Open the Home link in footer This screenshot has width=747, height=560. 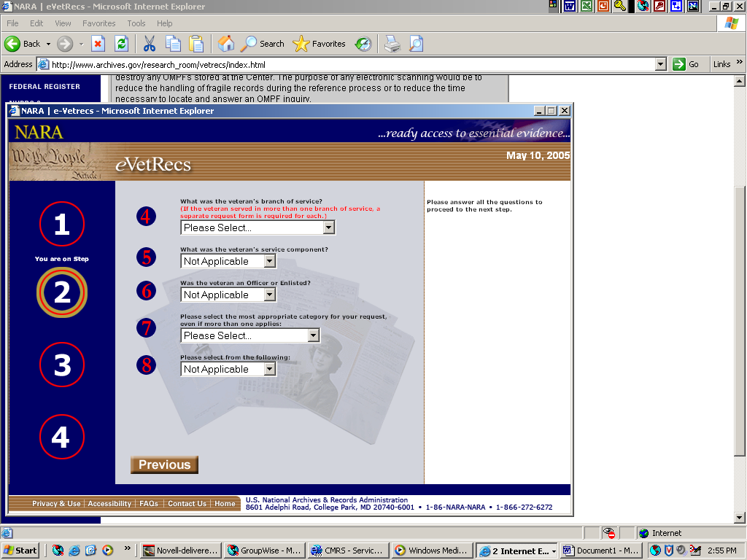point(225,503)
